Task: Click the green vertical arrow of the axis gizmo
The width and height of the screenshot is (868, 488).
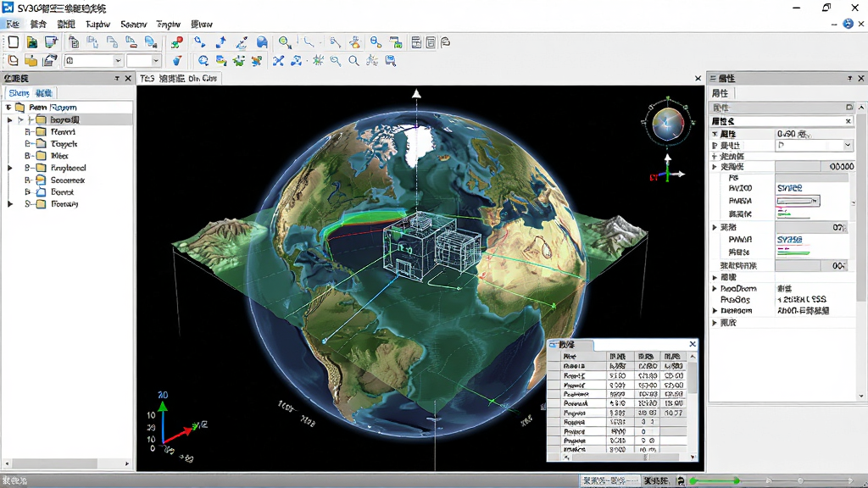Action: pos(163,422)
